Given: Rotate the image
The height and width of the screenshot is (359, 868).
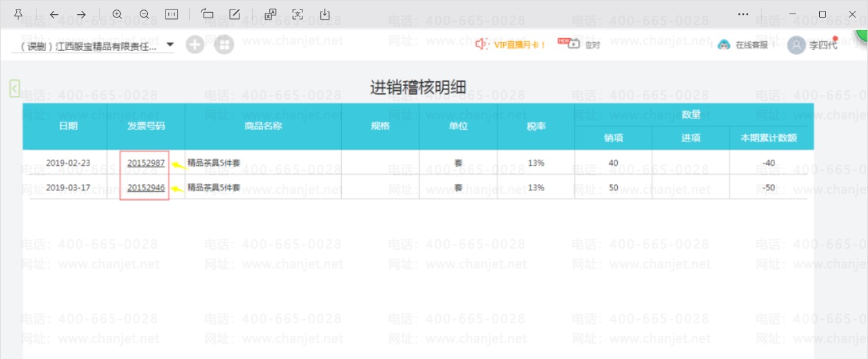Looking at the screenshot, I should click(208, 14).
